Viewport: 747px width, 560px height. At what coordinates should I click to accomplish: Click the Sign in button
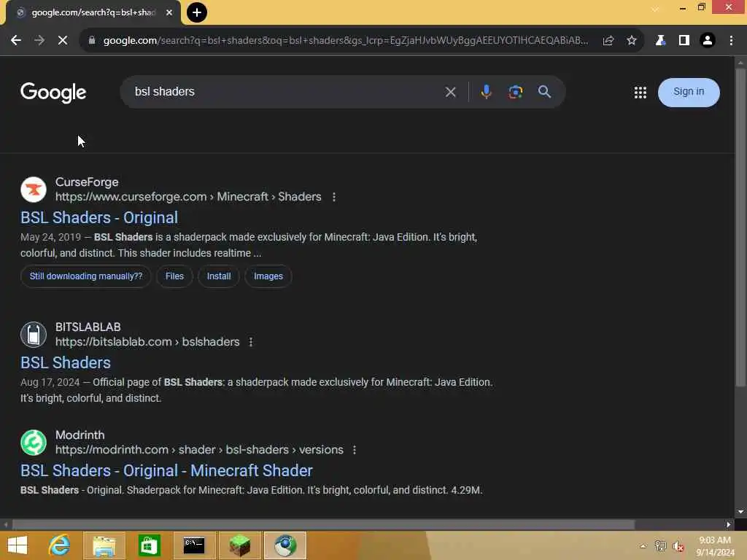pos(689,92)
